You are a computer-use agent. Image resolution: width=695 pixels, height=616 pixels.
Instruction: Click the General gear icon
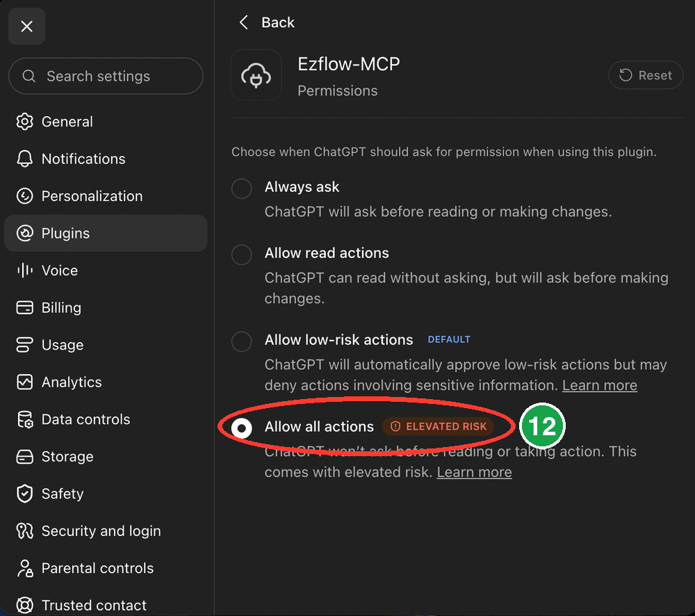click(x=25, y=122)
